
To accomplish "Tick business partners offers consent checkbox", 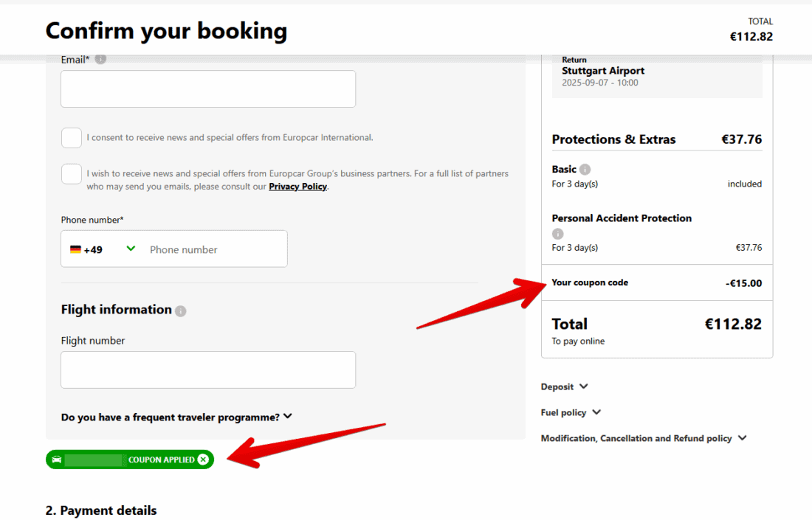I will click(x=72, y=174).
